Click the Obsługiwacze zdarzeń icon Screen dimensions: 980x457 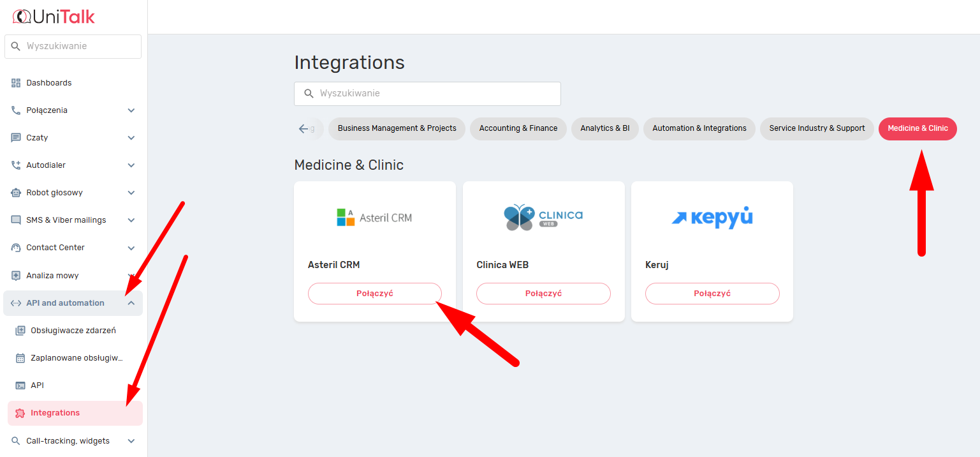(20, 331)
